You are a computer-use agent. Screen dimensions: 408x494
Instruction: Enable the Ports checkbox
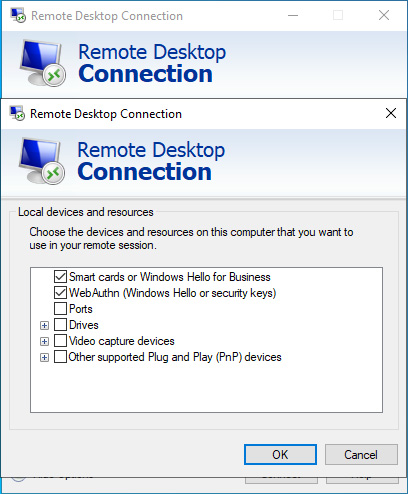[60, 309]
